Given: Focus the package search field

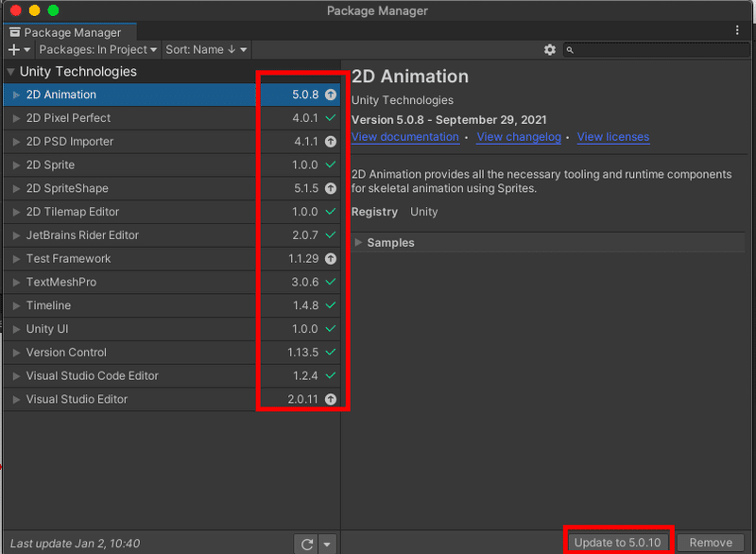Looking at the screenshot, I should tap(656, 50).
